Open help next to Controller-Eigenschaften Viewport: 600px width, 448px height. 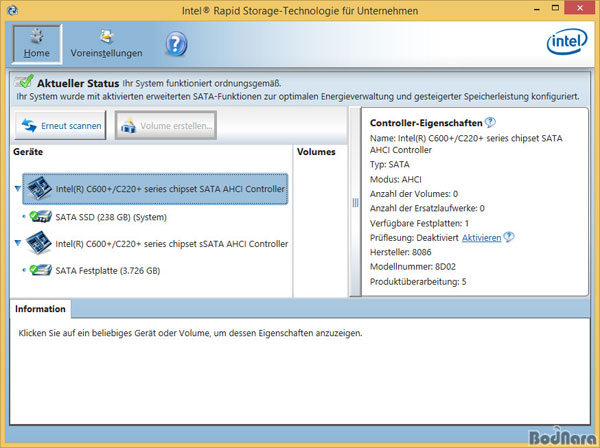tap(490, 122)
